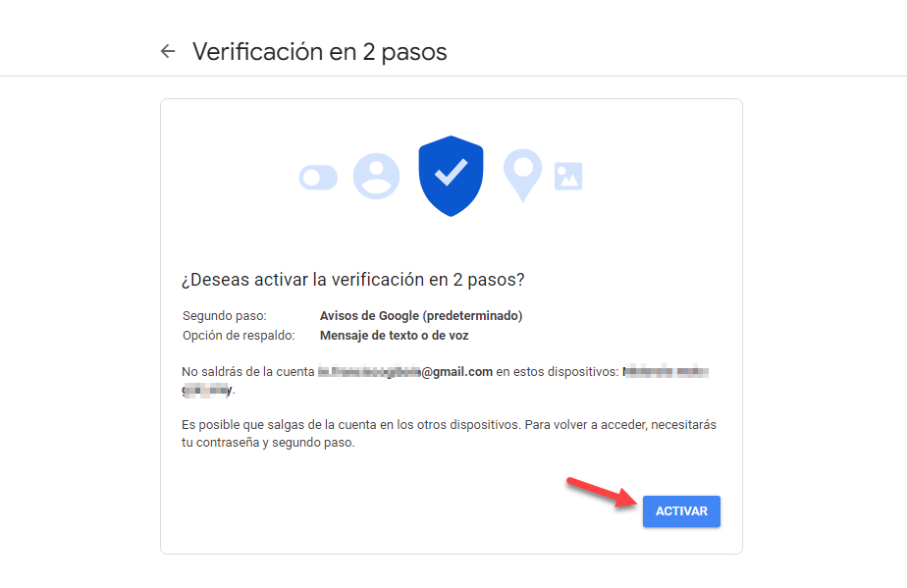Screen dimensions: 907x588
Task: Click the toggle switch illustration icon
Action: 318,177
